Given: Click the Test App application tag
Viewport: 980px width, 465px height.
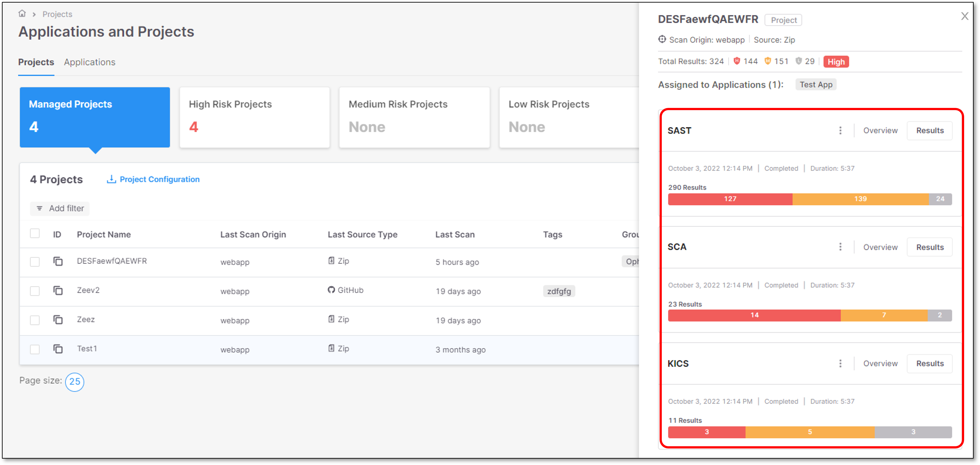Looking at the screenshot, I should [x=816, y=85].
